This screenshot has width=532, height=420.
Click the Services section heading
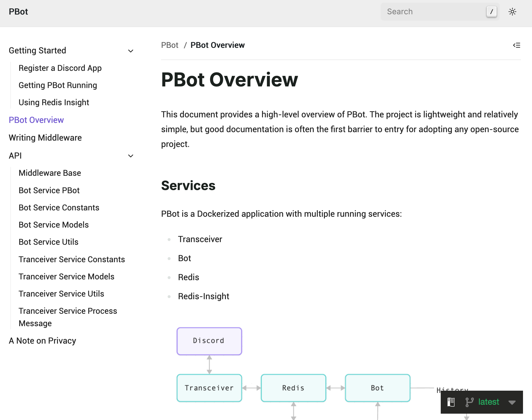pos(188,186)
